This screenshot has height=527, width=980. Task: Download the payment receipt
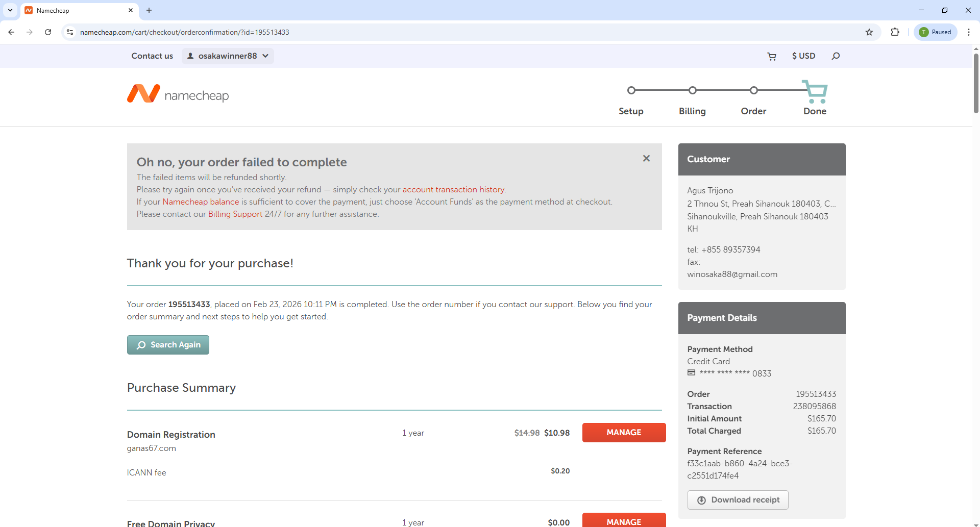click(738, 500)
